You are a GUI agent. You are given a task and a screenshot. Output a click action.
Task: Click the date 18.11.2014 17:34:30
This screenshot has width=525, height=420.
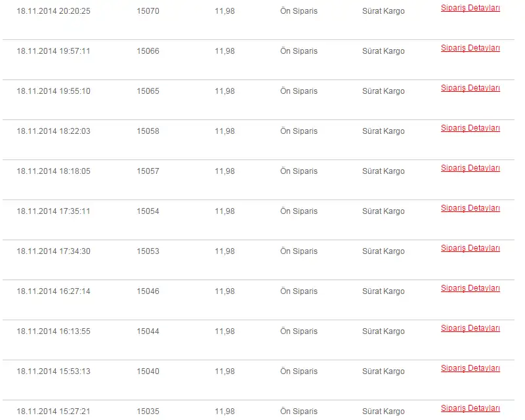point(53,251)
